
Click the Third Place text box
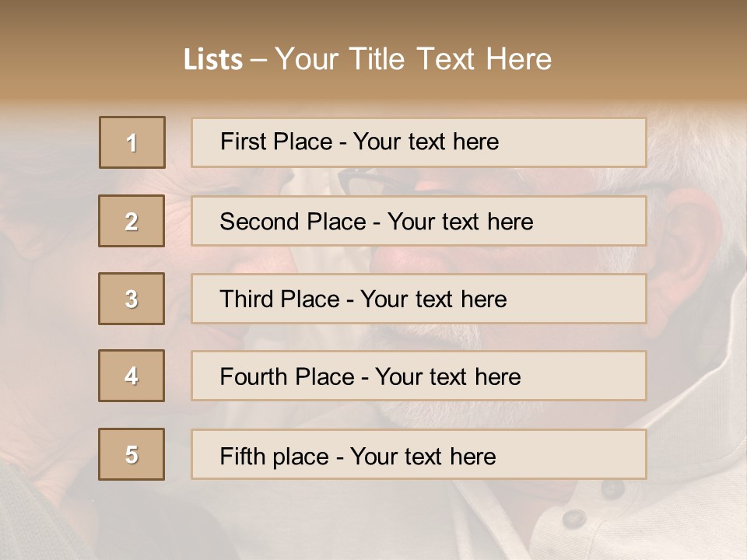[x=419, y=299]
